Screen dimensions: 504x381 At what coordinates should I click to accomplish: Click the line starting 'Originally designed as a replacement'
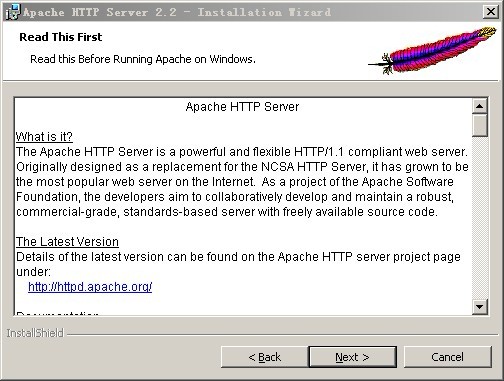tap(242, 167)
